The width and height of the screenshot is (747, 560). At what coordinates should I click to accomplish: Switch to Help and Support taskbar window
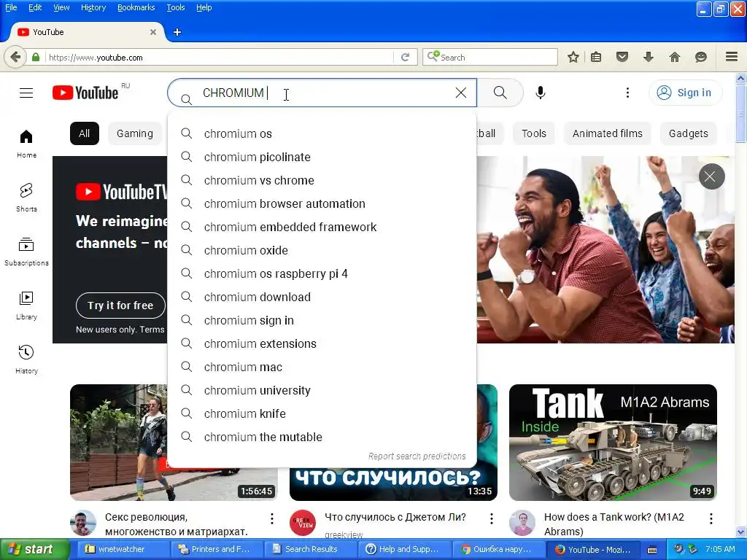point(404,549)
